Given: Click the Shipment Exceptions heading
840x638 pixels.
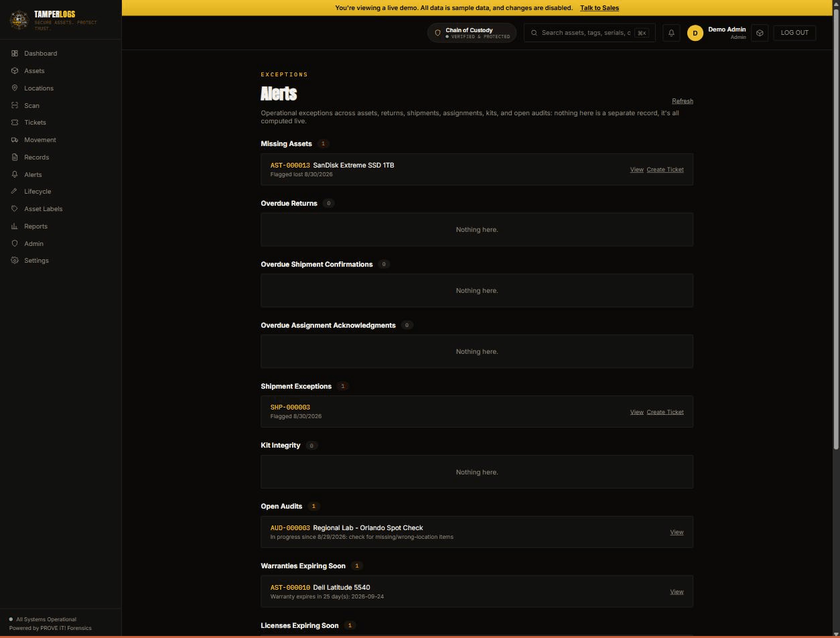Looking at the screenshot, I should coord(296,386).
